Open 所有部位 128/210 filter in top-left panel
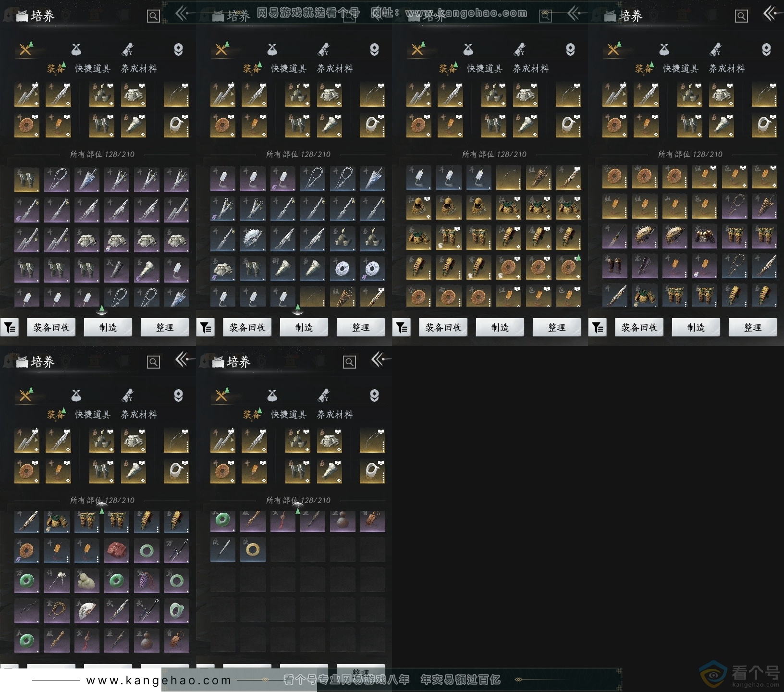784x692 pixels. 102,154
